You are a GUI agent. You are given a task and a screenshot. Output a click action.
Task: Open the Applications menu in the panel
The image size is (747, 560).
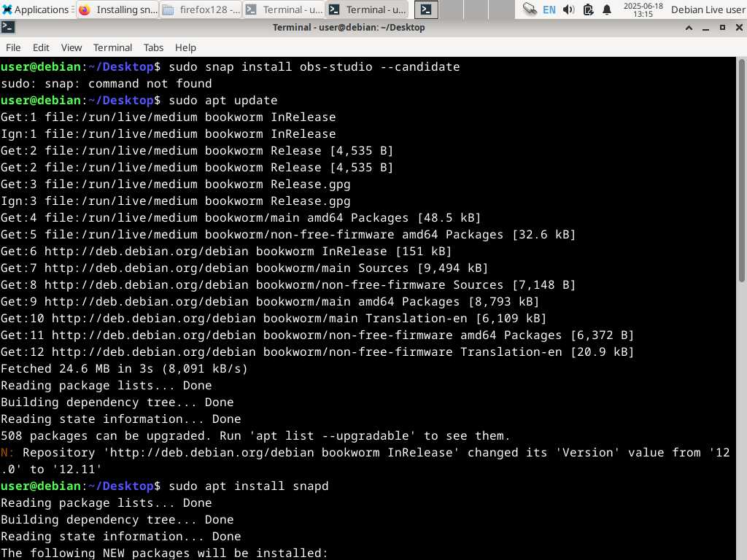click(36, 9)
